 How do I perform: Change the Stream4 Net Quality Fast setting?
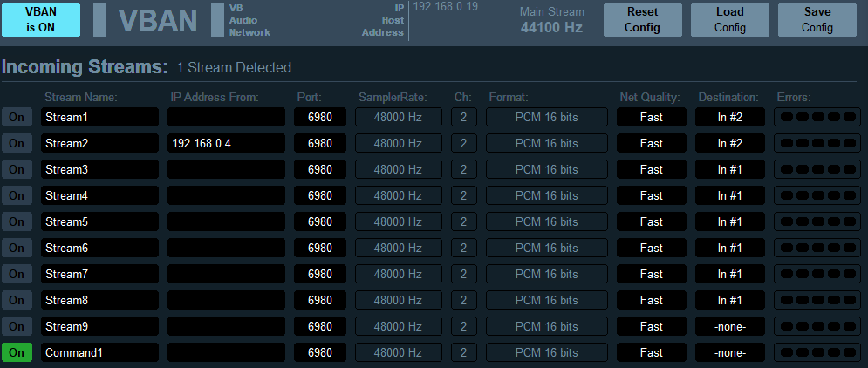click(651, 195)
